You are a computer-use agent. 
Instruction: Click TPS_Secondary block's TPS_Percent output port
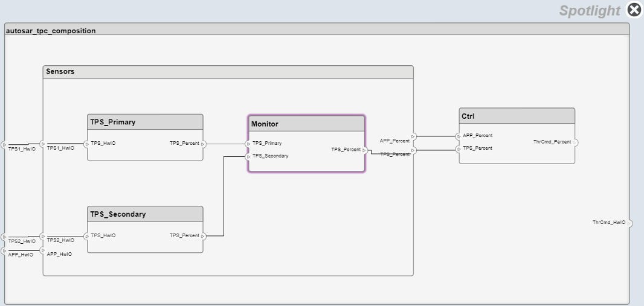click(x=204, y=236)
